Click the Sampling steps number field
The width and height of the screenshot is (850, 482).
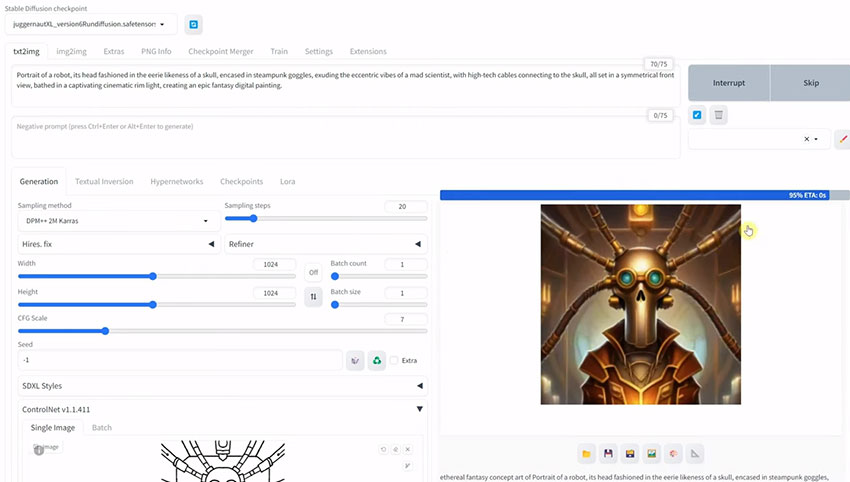coord(405,207)
